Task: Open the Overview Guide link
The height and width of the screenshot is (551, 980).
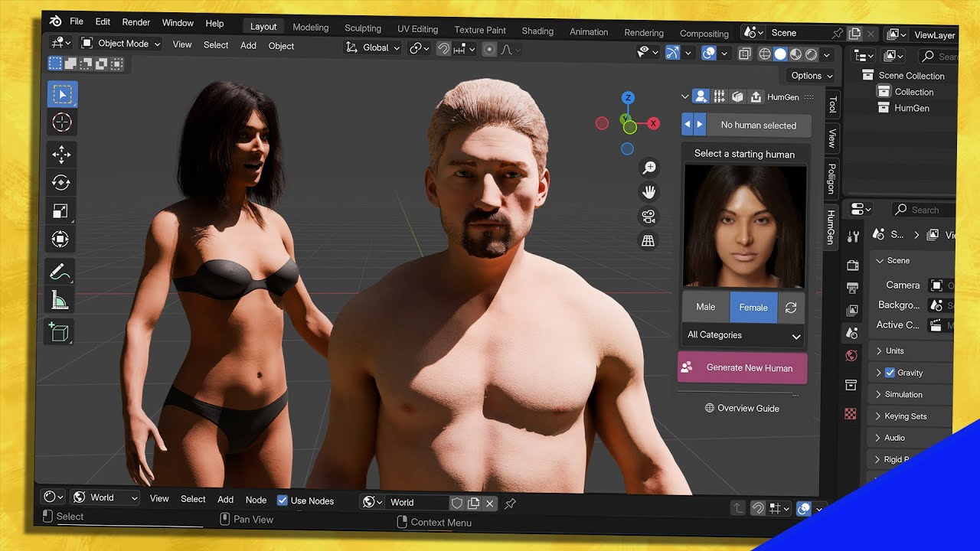Action: tap(741, 409)
